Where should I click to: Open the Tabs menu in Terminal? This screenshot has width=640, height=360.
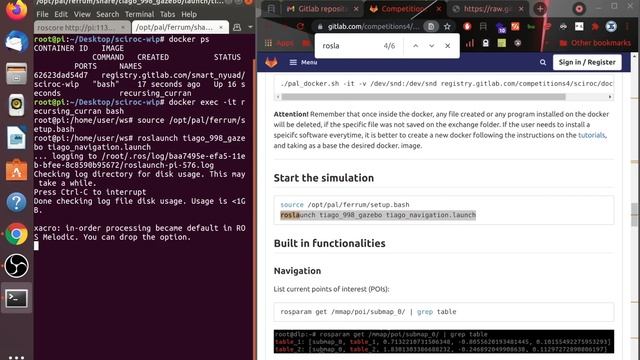(x=167, y=14)
